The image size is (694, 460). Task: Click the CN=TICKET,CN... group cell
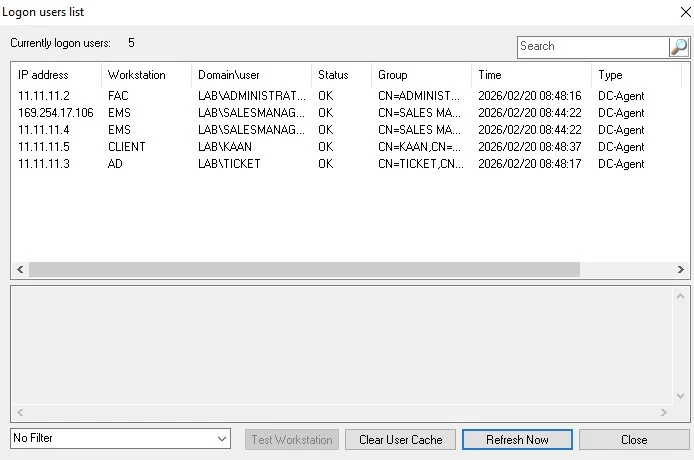(421, 164)
